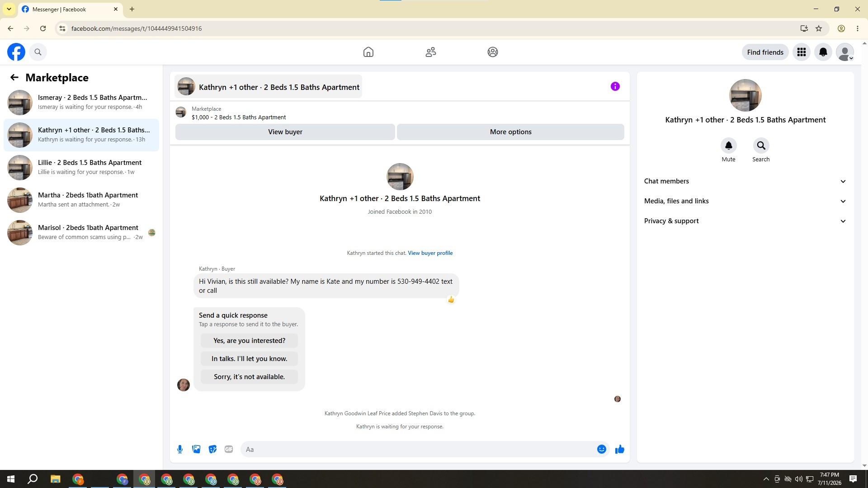Click the listing thumbnail in Marketplace banner
The width and height of the screenshot is (868, 488).
pyautogui.click(x=181, y=112)
